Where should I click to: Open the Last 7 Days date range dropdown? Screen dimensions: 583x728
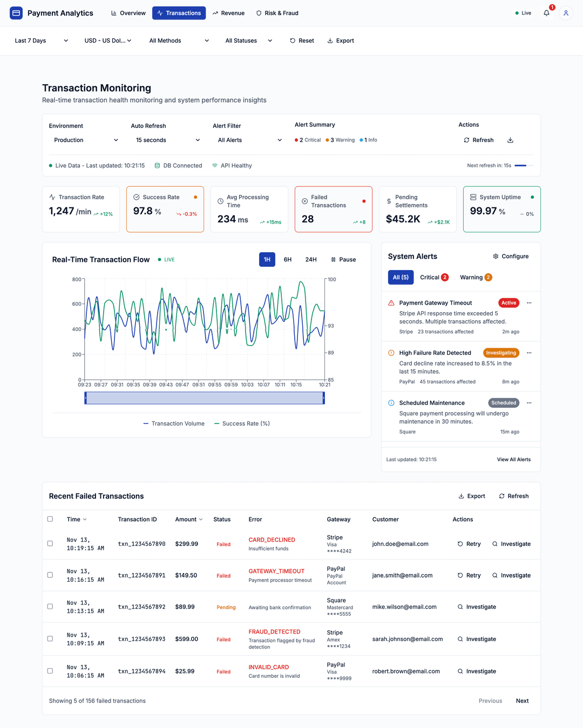pos(40,41)
